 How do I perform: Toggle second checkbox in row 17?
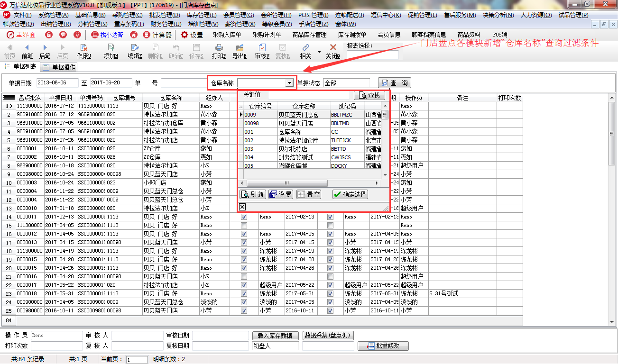(x=330, y=243)
